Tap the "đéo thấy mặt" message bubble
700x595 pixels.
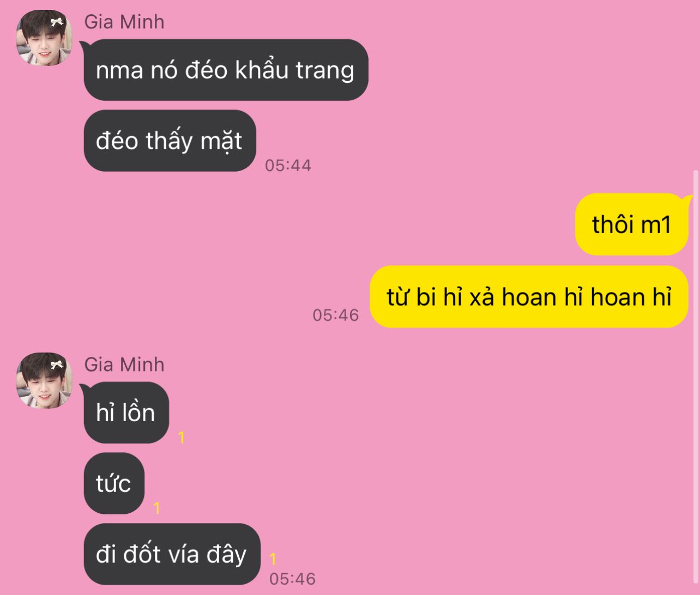(170, 141)
